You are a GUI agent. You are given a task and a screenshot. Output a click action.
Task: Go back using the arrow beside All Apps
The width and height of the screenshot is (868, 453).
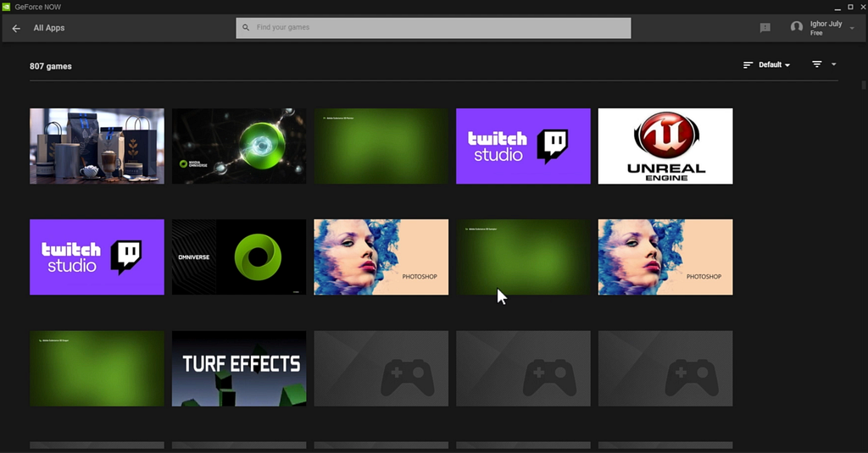16,28
